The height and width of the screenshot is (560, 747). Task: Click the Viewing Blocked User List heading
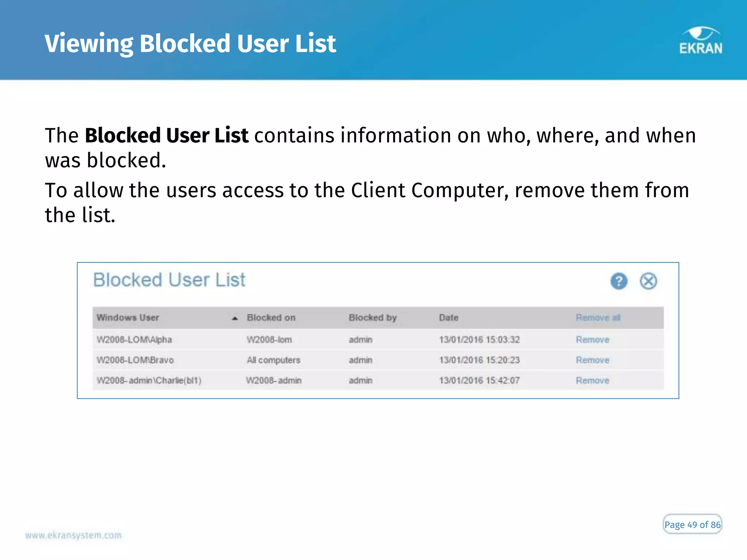pos(190,43)
